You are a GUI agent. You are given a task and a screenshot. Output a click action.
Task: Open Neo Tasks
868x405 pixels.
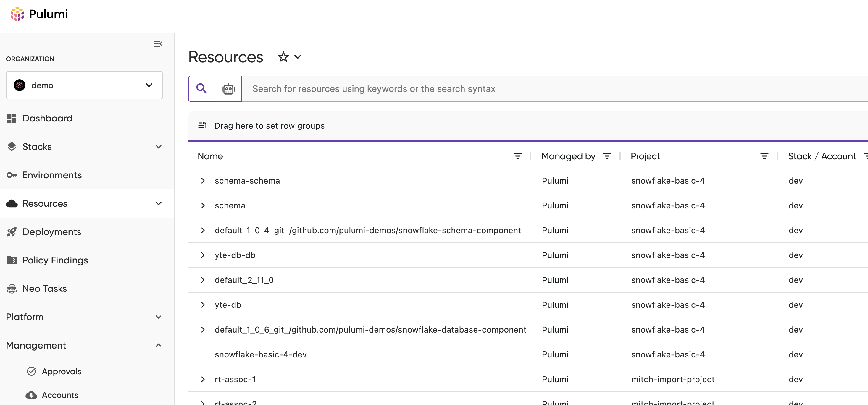[x=44, y=289]
